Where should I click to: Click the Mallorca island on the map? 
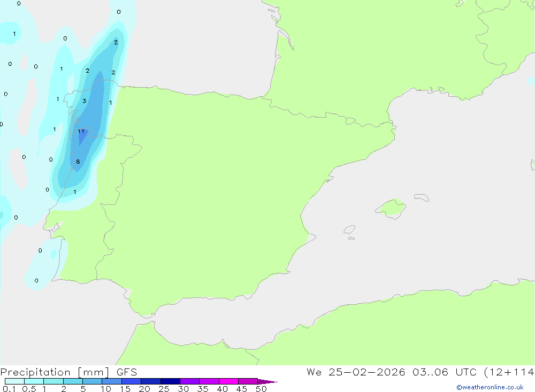click(x=391, y=208)
